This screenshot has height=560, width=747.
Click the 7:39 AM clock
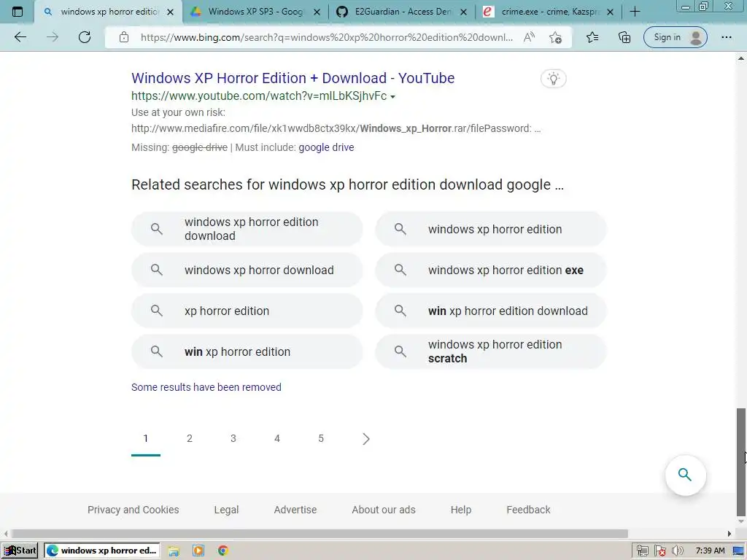(x=710, y=551)
